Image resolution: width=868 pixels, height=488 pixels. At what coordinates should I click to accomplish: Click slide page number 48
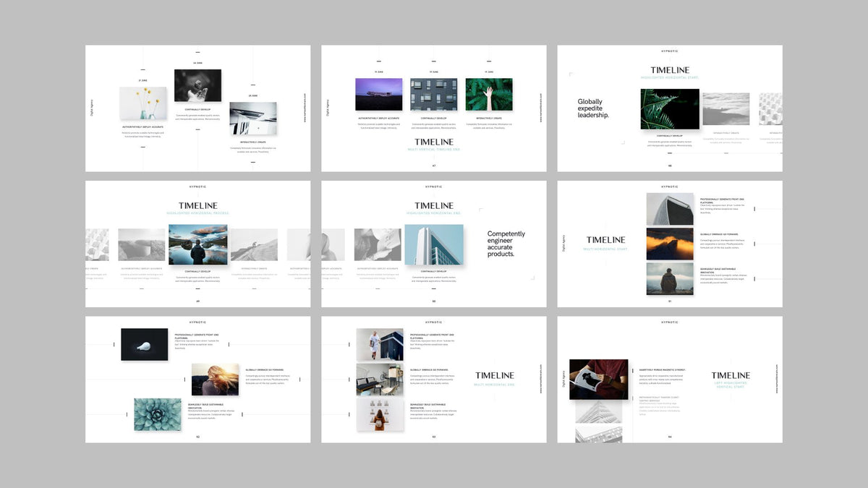tap(670, 166)
